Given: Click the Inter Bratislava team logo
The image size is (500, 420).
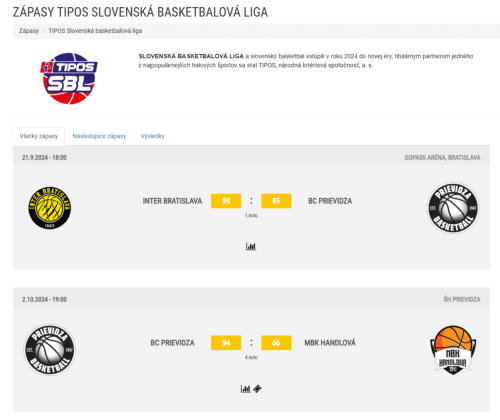Looking at the screenshot, I should [x=50, y=208].
